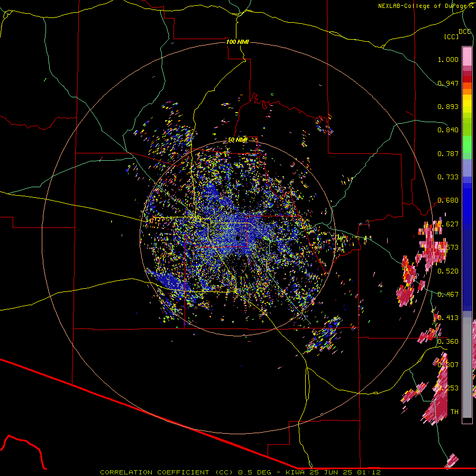Pick the light pink color bar segment

tap(467, 56)
